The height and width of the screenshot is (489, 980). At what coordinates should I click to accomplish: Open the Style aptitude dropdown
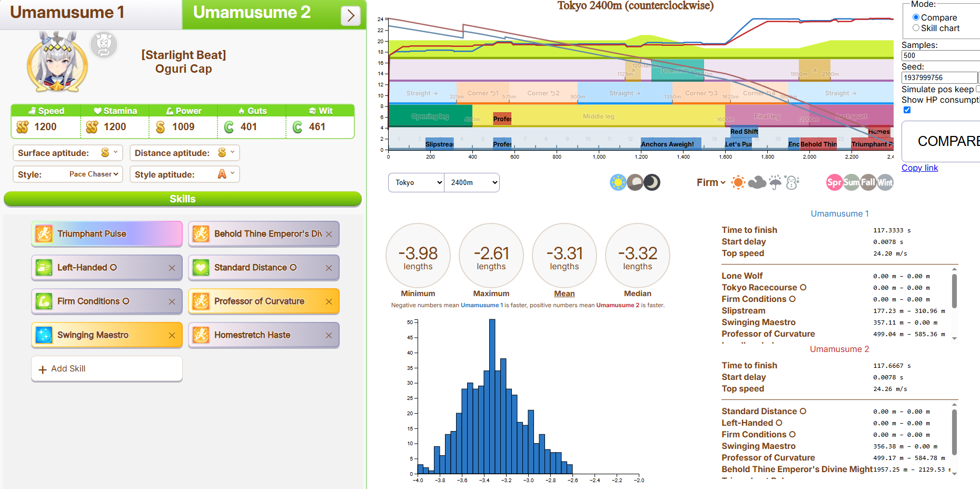[184, 174]
